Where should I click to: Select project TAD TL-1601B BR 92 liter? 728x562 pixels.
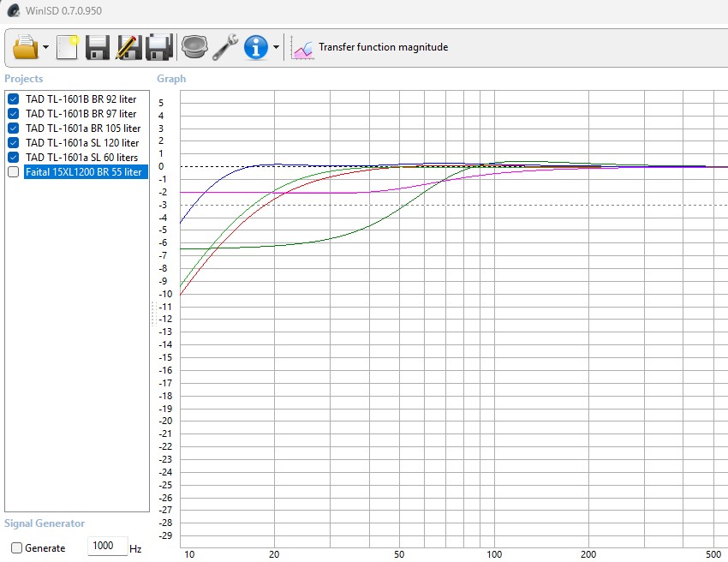pos(81,99)
